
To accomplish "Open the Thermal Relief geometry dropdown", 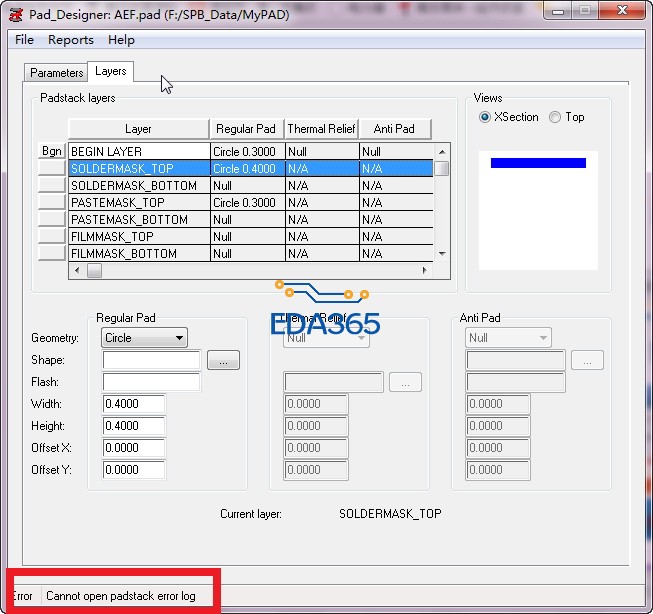I will click(326, 338).
